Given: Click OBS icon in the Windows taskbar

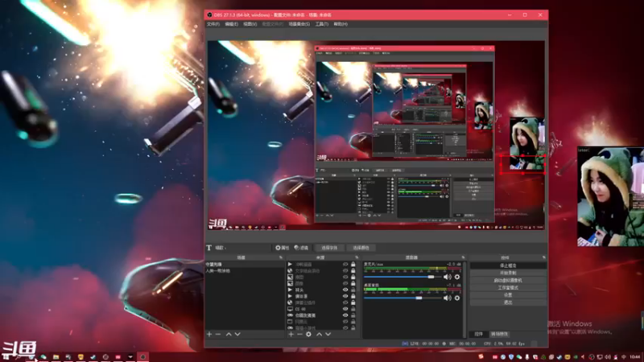Looking at the screenshot, I should (143, 356).
